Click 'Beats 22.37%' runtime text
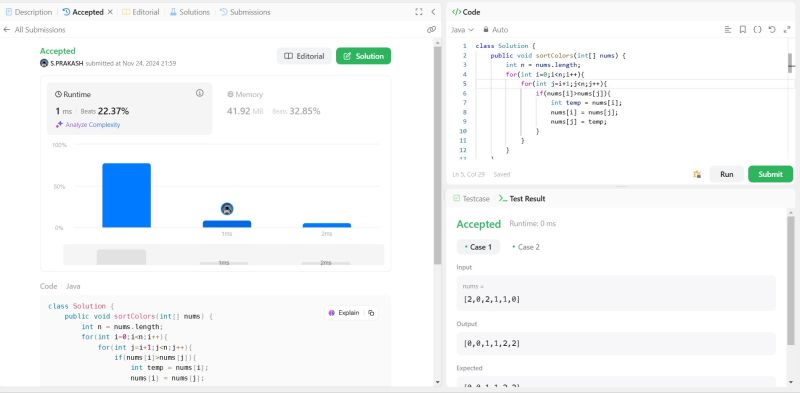800x393 pixels. [x=105, y=111]
